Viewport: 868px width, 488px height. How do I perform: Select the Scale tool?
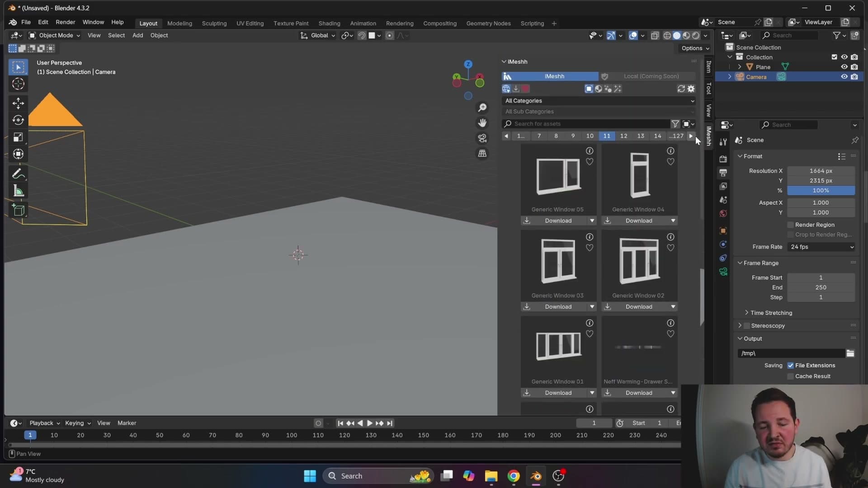[18, 137]
